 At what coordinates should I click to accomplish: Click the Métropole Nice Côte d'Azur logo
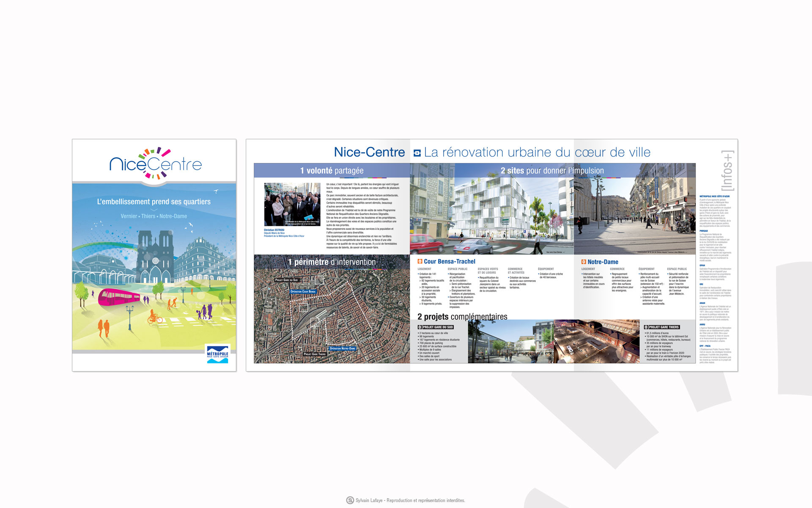pos(217,354)
